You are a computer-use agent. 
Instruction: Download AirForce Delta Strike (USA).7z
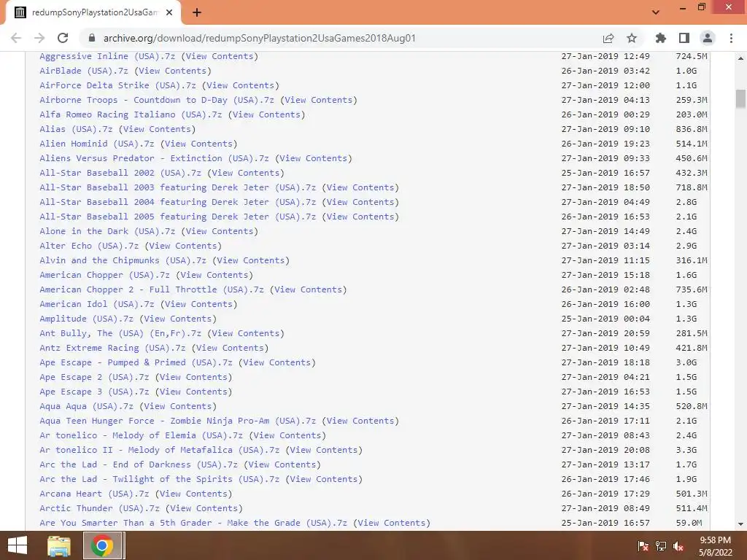point(117,85)
